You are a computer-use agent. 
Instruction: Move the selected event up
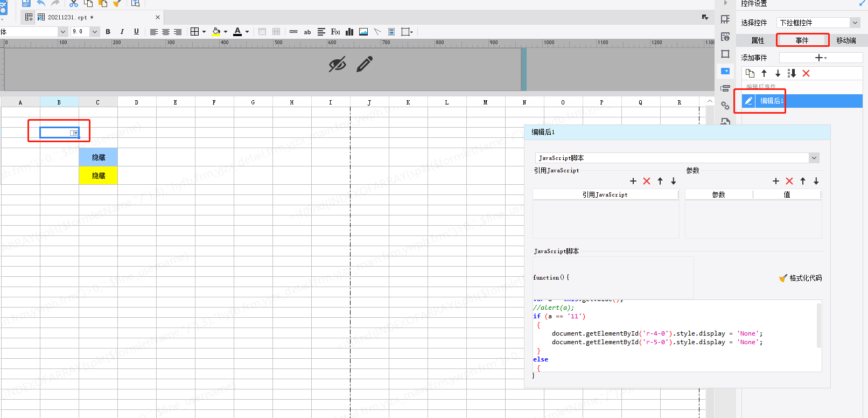[x=764, y=73]
